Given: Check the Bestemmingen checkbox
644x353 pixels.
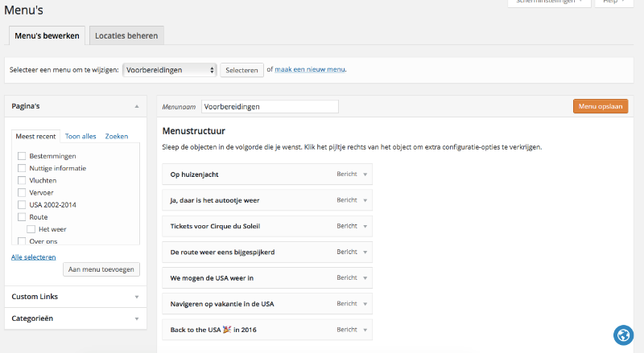Looking at the screenshot, I should [x=22, y=156].
